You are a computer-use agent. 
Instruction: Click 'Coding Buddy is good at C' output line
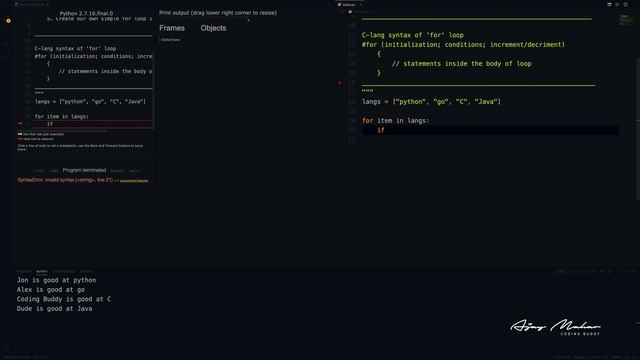64,299
